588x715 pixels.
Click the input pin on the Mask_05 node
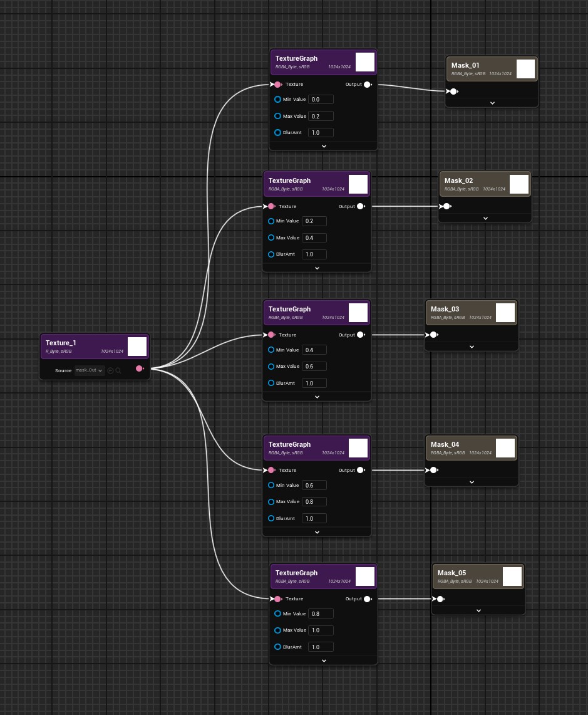coord(440,599)
